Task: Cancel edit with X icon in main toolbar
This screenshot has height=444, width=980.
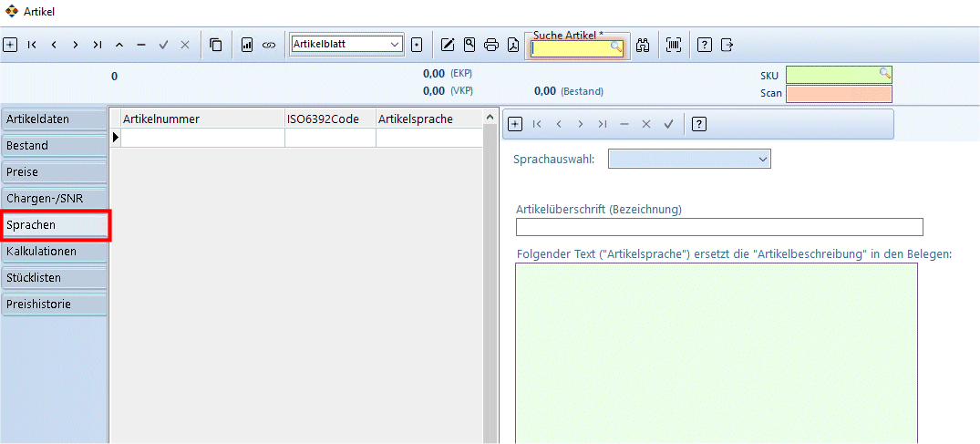Action: pos(185,45)
